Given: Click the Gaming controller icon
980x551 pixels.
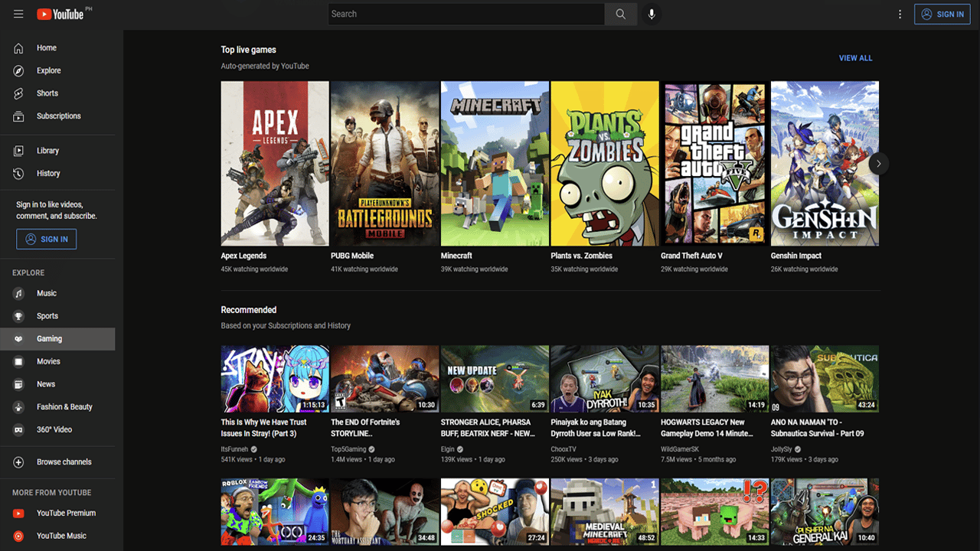Looking at the screenshot, I should pos(19,339).
